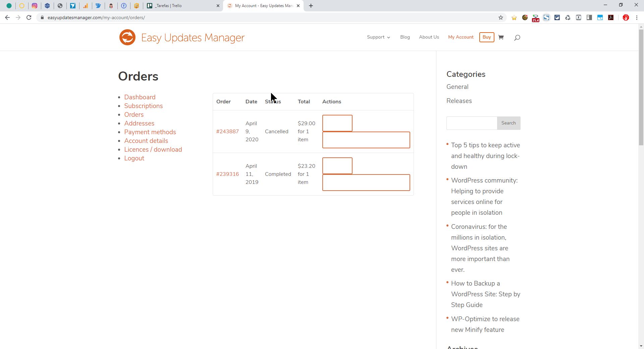The width and height of the screenshot is (644, 349).
Task: Click the blue window extension icon
Action: point(600,17)
